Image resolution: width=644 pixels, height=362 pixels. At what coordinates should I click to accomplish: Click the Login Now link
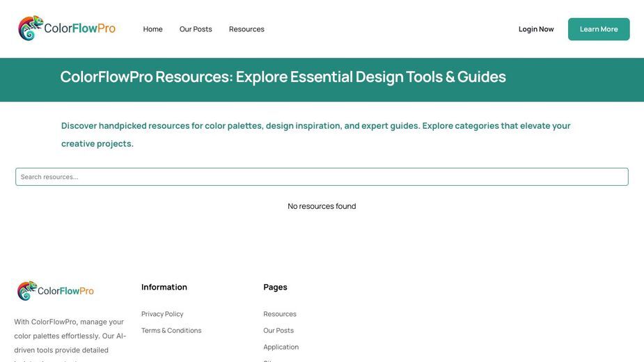(536, 29)
